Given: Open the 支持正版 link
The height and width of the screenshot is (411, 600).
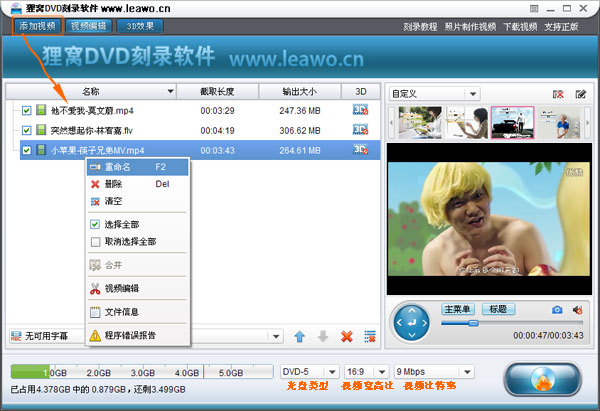Looking at the screenshot, I should point(561,27).
